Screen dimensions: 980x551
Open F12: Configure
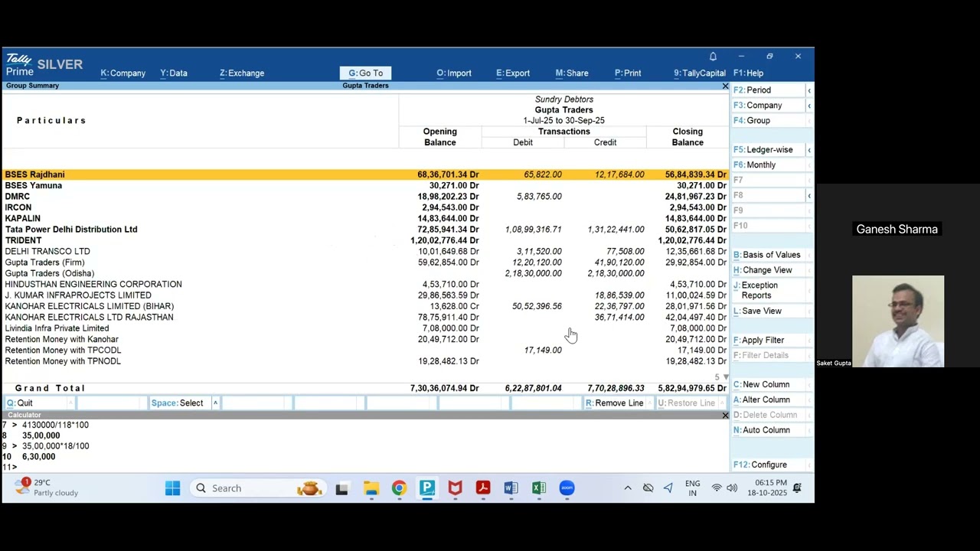pyautogui.click(x=767, y=465)
